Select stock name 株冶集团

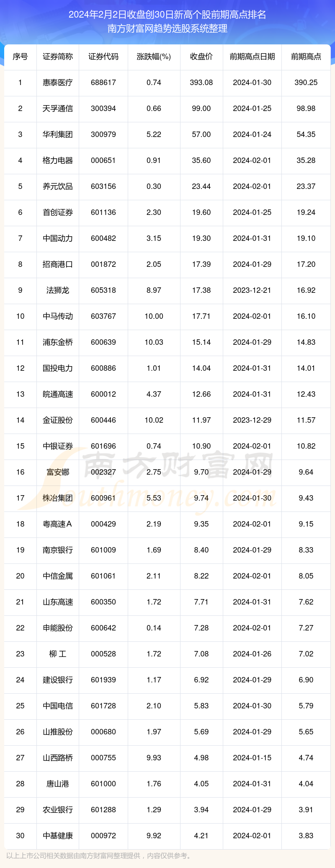58,498
